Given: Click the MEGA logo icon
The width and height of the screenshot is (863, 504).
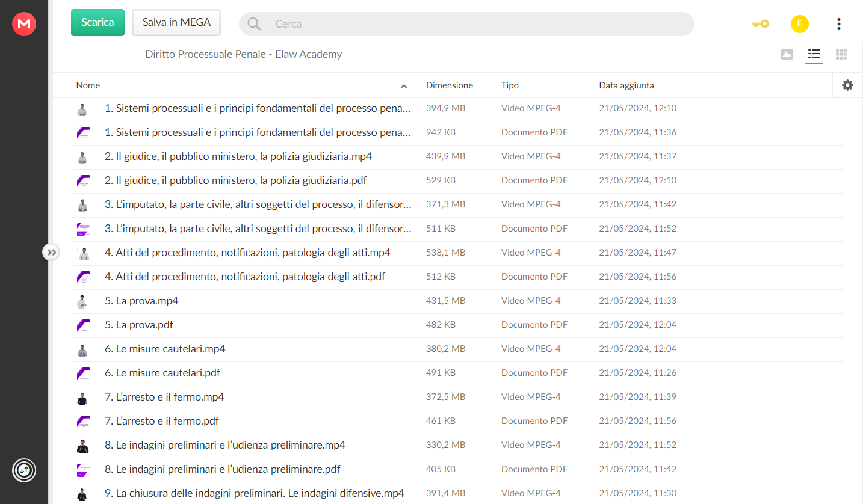Looking at the screenshot, I should 24,24.
